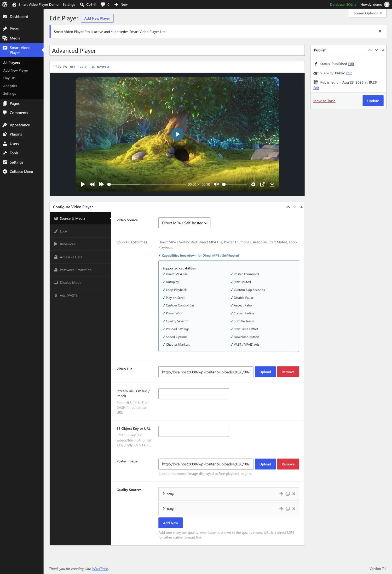Dismiss the Smart Video Player Pro notice
Image resolution: width=392 pixels, height=574 pixels.
pos(380,31)
